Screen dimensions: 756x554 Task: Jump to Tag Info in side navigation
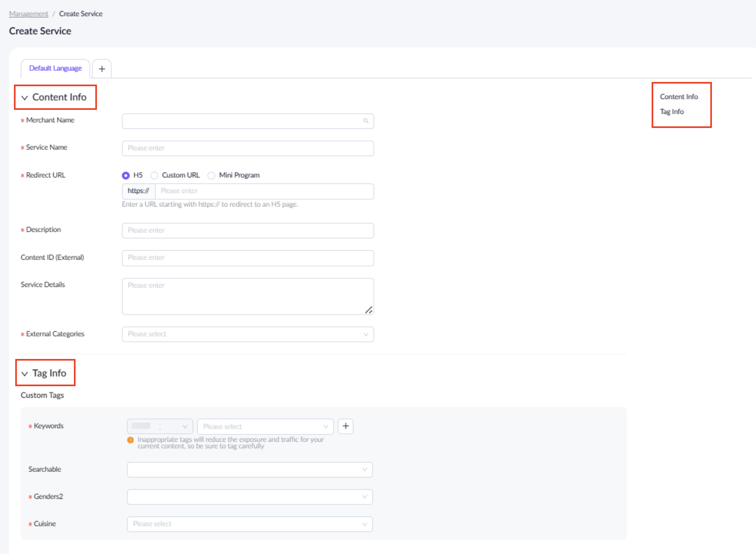671,111
